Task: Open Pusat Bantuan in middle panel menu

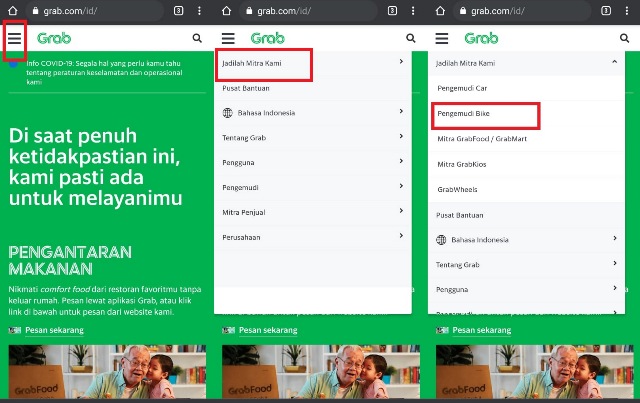Action: click(246, 88)
